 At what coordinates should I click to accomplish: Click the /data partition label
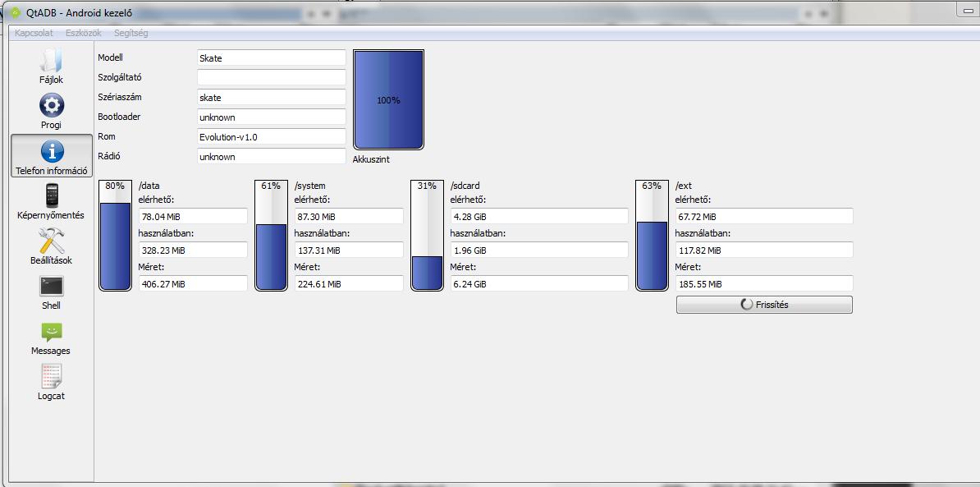click(x=149, y=186)
